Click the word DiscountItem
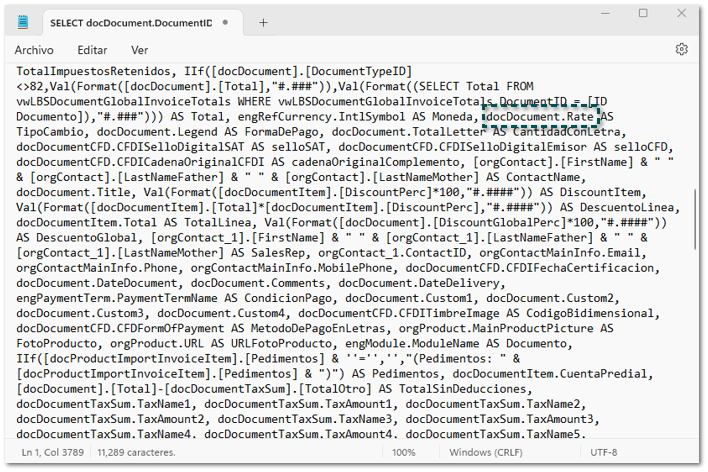 (600, 192)
